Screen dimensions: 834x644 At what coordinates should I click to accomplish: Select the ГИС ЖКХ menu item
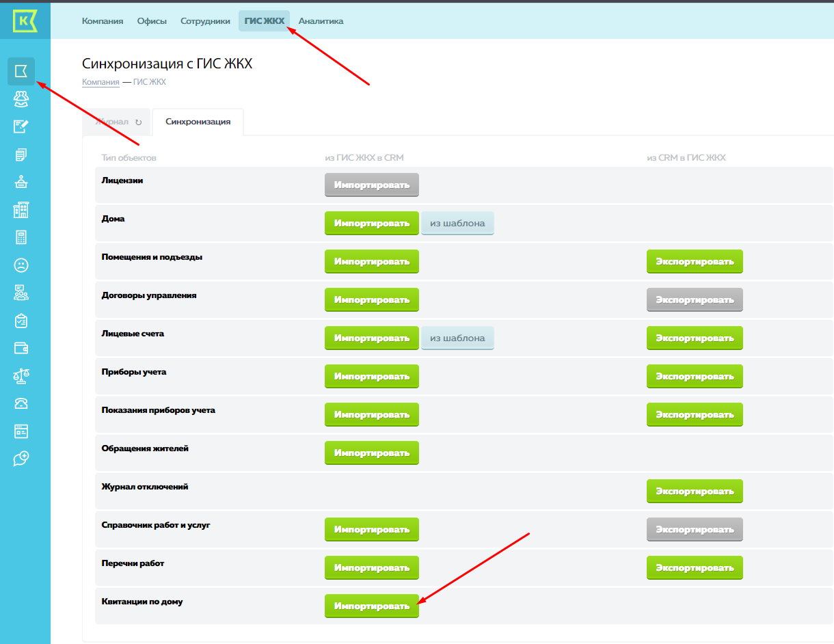pyautogui.click(x=264, y=21)
